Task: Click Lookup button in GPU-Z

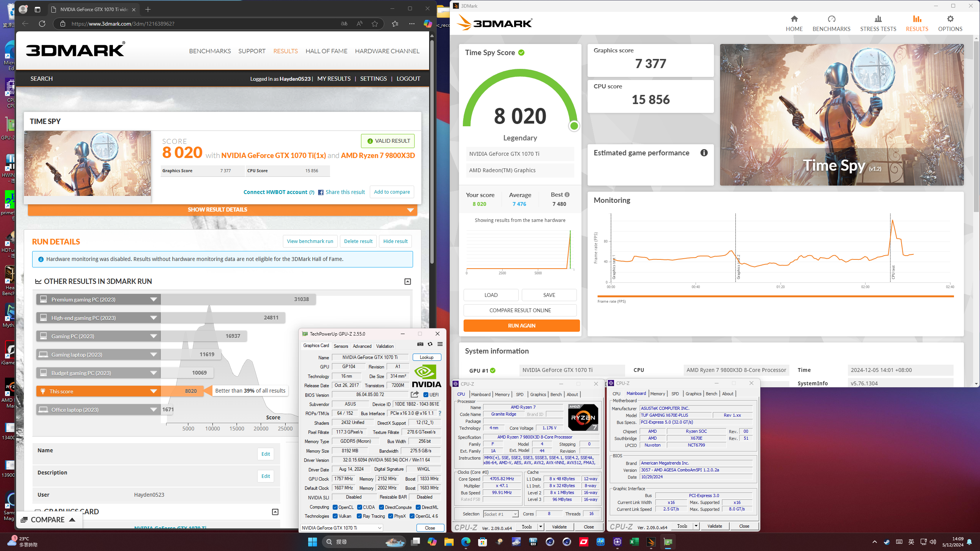Action: [426, 357]
